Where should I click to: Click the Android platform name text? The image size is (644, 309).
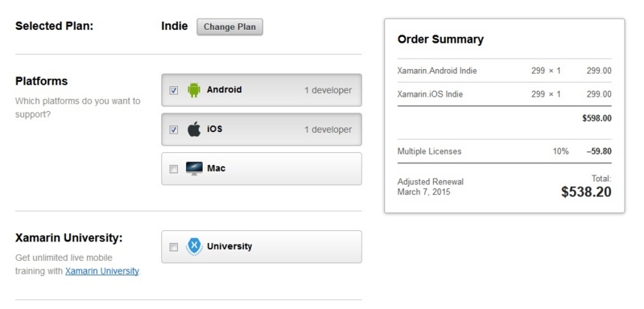click(x=225, y=89)
